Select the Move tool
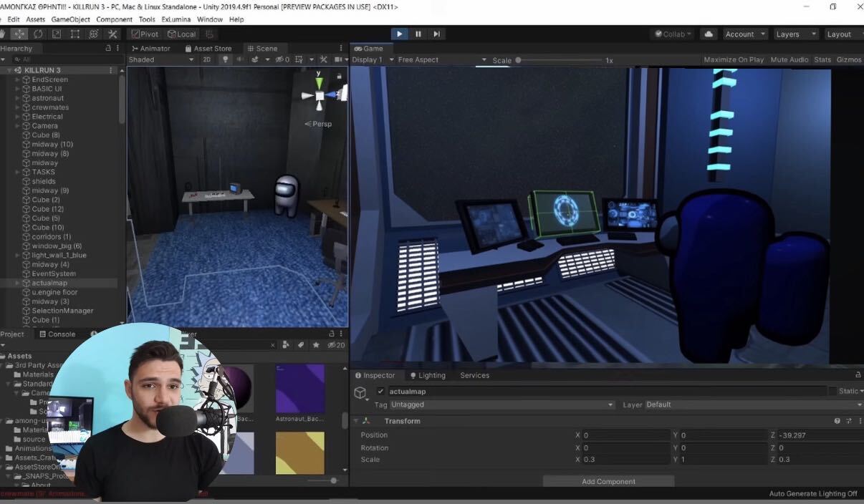864x504 pixels. click(19, 34)
